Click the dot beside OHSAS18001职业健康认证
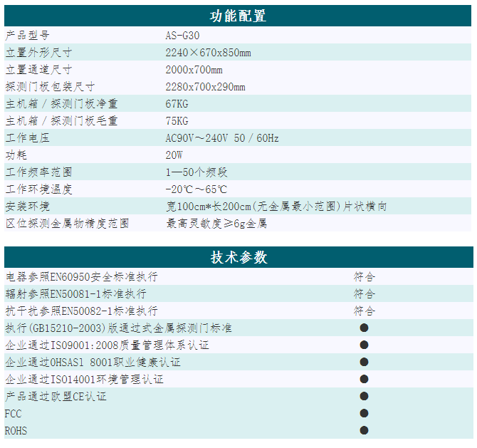 (x=364, y=362)
